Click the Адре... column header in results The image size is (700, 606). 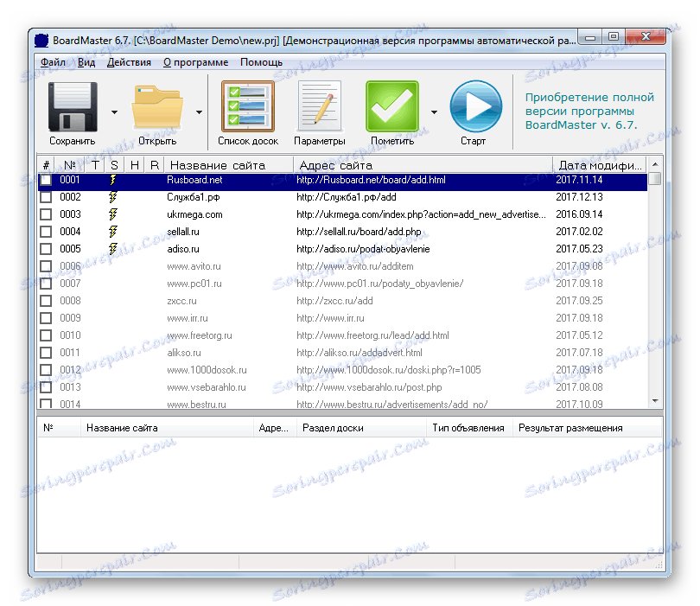275,428
